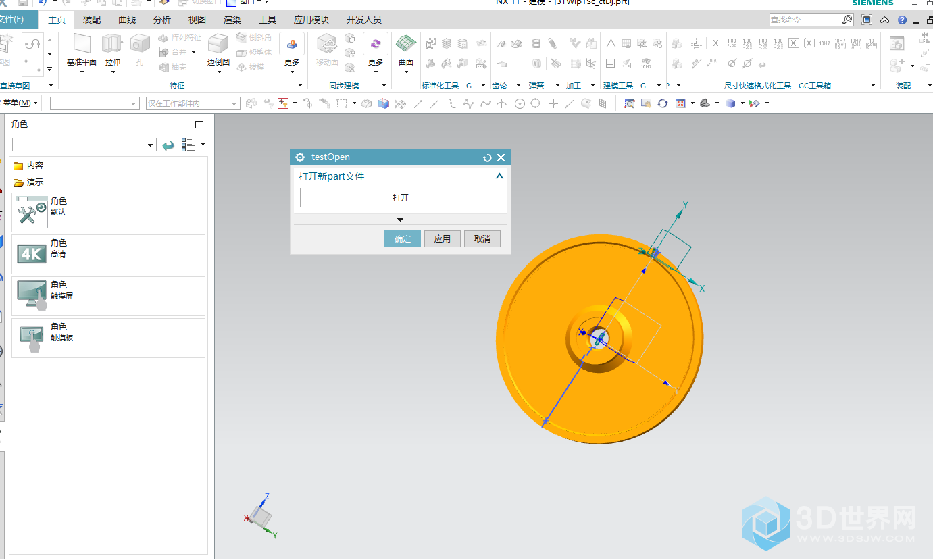This screenshot has width=933, height=560.
Task: Switch to the 曲线 ribbon tab
Action: (127, 20)
